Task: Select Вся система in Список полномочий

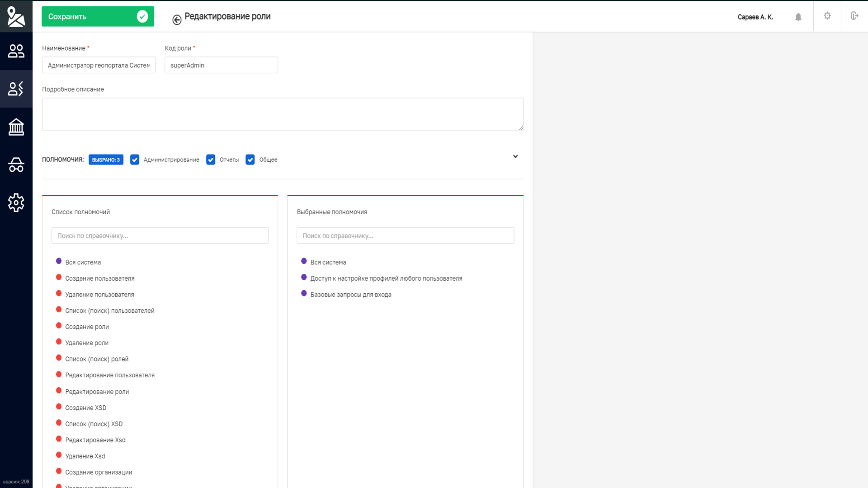Action: [83, 262]
